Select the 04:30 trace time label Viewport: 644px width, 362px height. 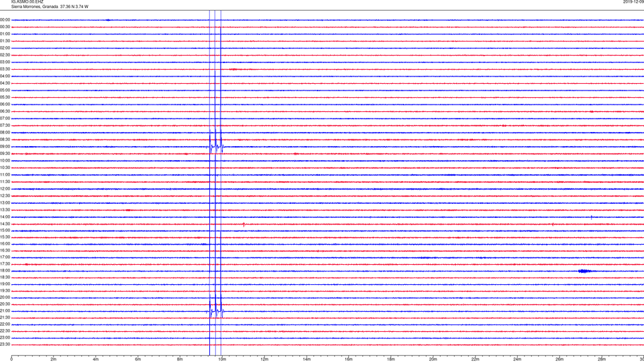coord(5,83)
